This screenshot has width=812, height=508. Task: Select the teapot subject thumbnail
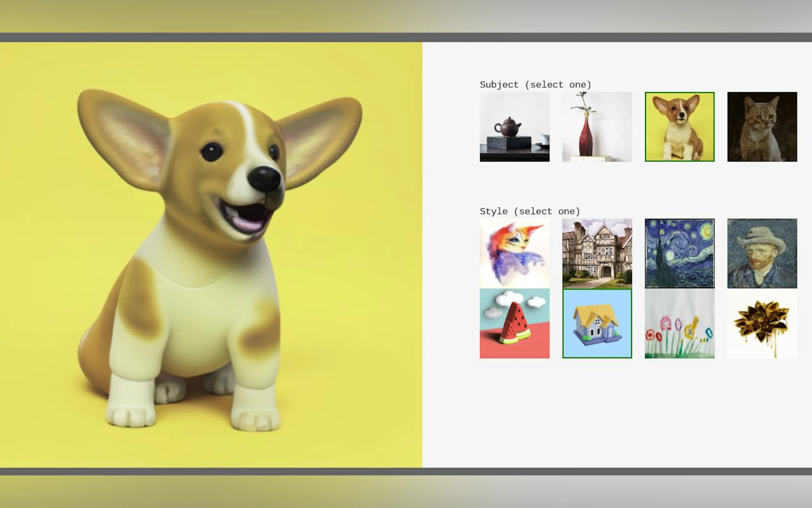(514, 127)
